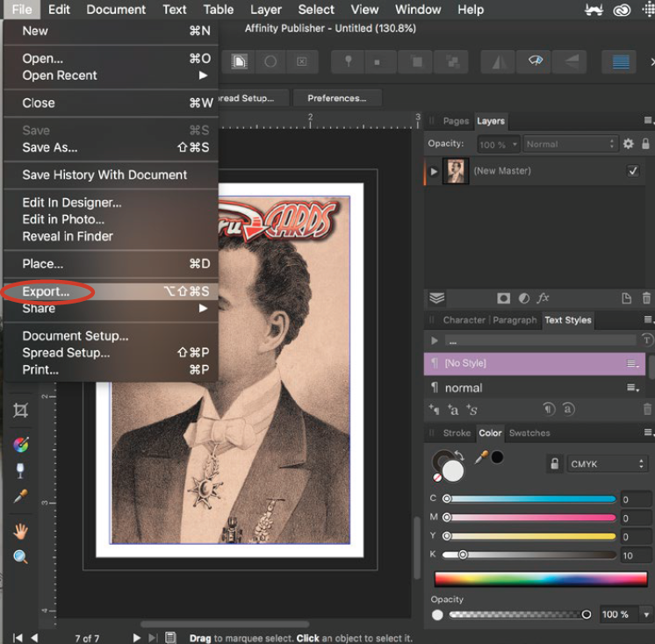655x644 pixels.
Task: Click the Preferences... button
Action: 336,98
